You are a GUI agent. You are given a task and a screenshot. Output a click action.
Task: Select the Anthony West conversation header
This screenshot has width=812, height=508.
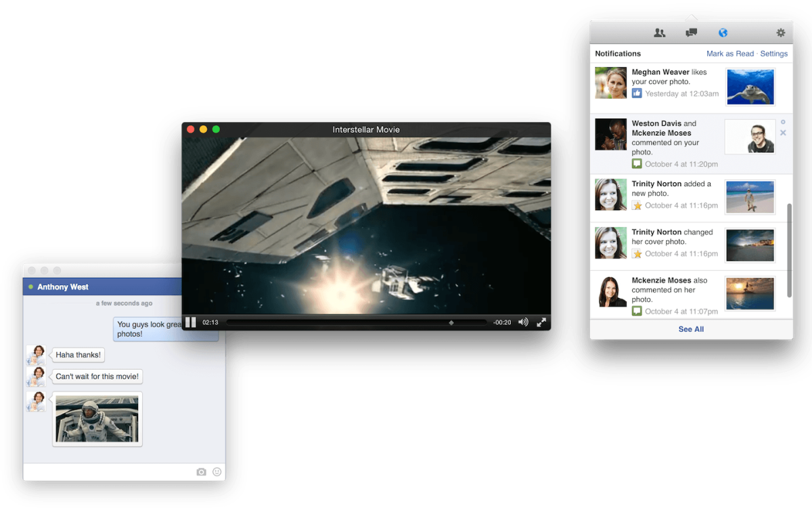pyautogui.click(x=101, y=287)
